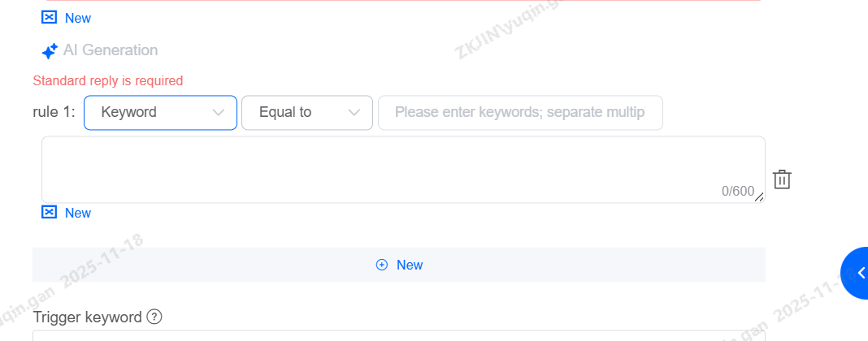Click the AI Generation label text
The image size is (868, 341).
coord(111,50)
